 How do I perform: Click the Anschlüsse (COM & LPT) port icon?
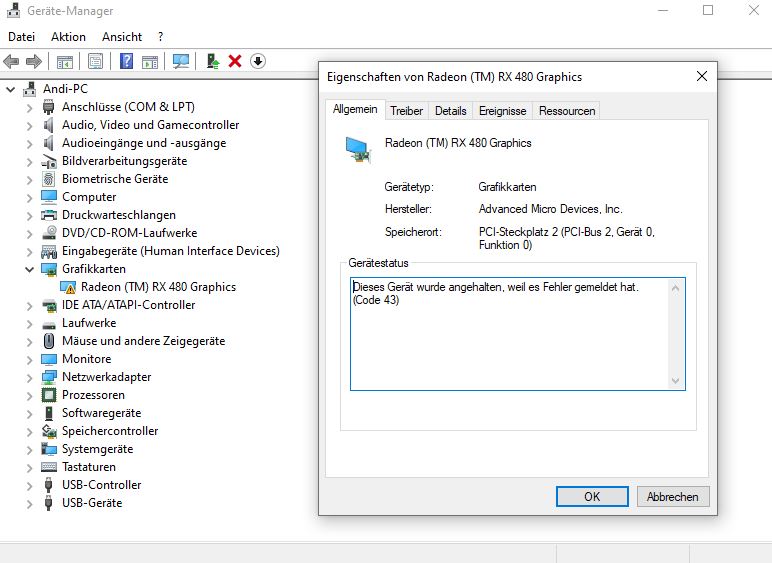click(x=48, y=107)
